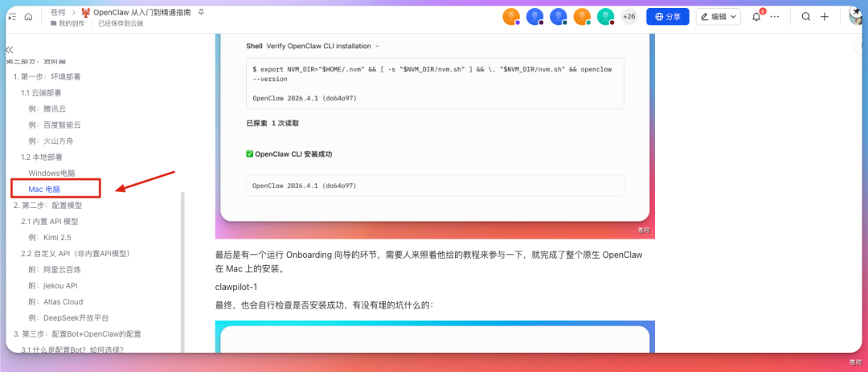
Task: Select outline item 例：百度智能云
Action: [55, 125]
